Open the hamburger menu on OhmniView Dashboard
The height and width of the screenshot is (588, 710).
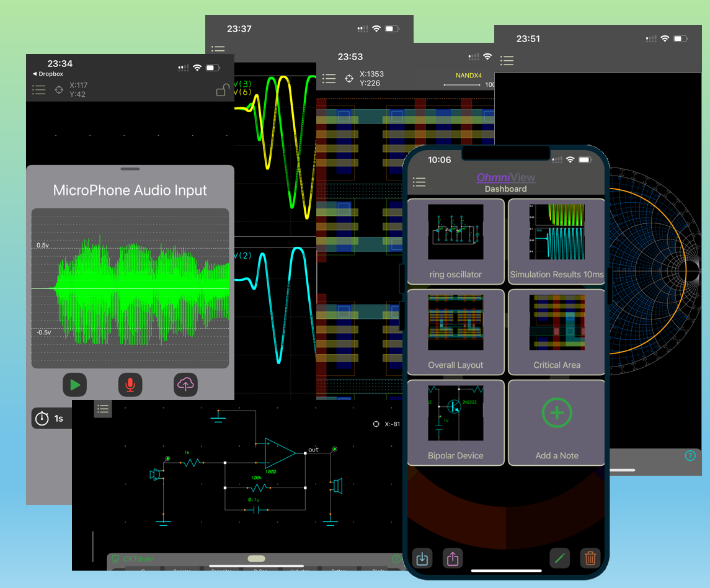click(419, 182)
